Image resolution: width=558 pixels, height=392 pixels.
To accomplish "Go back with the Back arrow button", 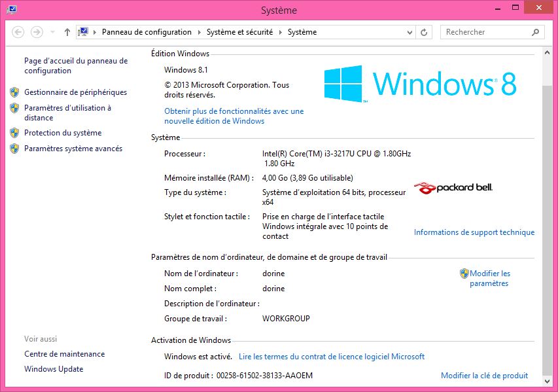I will 18,32.
